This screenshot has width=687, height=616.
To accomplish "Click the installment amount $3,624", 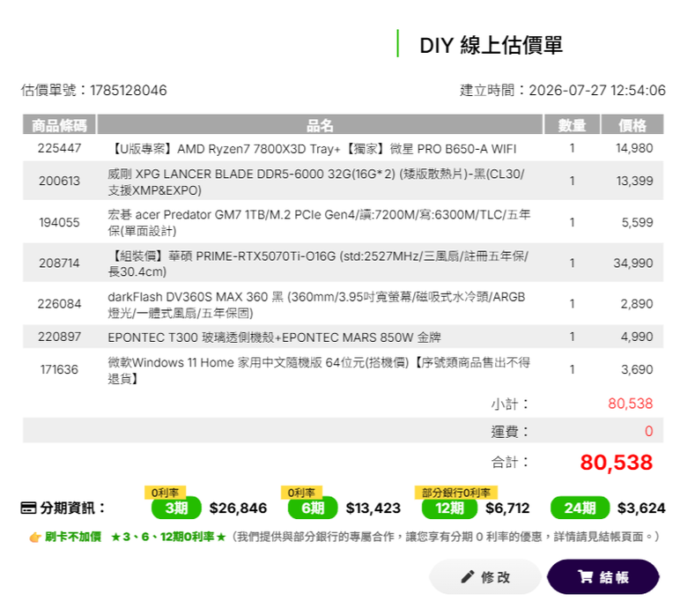I will (x=641, y=508).
